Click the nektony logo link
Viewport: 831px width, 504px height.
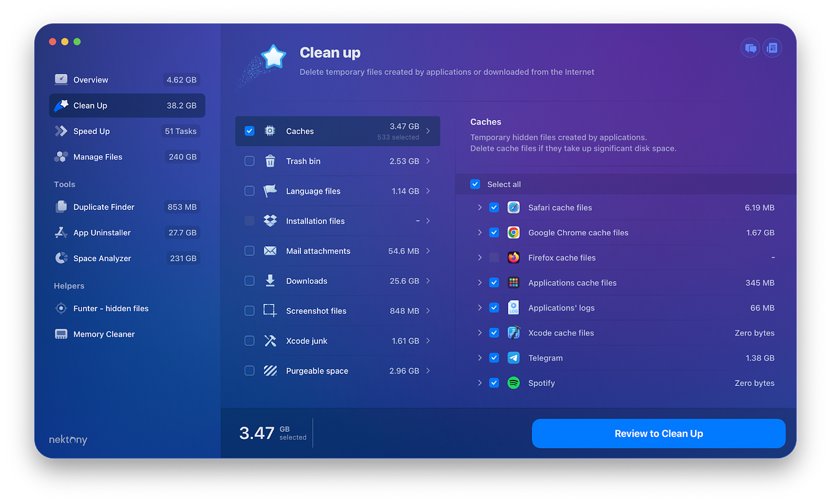tap(68, 440)
